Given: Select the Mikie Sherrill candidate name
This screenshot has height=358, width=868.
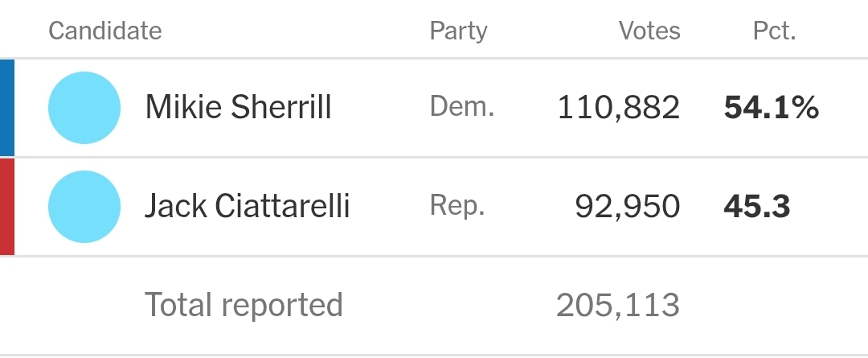Looking at the screenshot, I should (238, 108).
